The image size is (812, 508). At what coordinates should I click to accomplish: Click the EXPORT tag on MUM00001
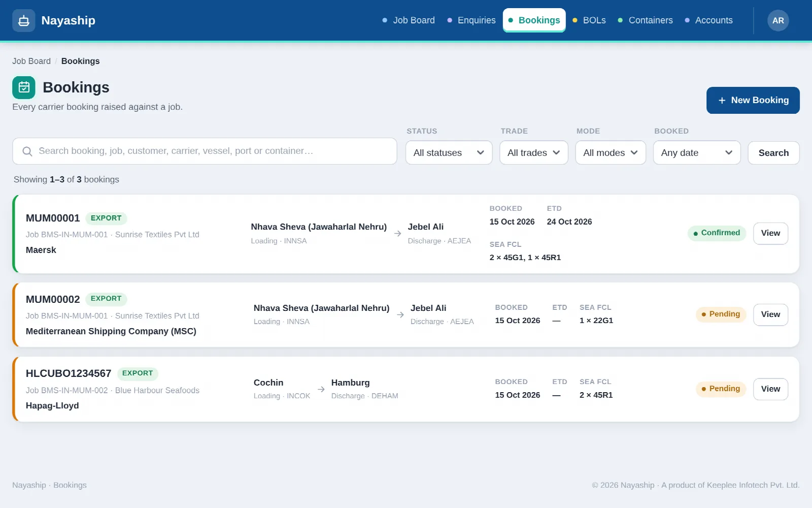pyautogui.click(x=106, y=218)
